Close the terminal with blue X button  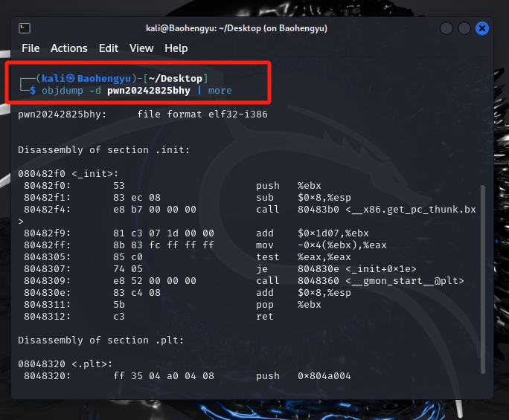[x=482, y=28]
